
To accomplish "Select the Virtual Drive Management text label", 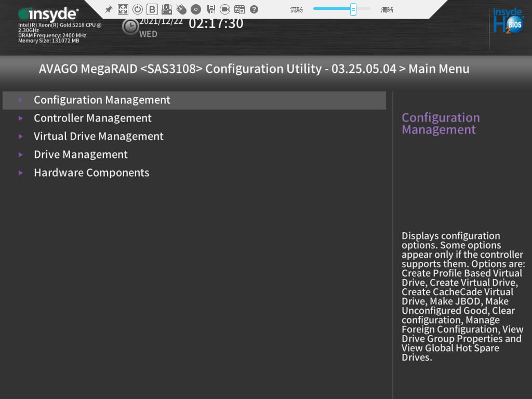I will (99, 137).
